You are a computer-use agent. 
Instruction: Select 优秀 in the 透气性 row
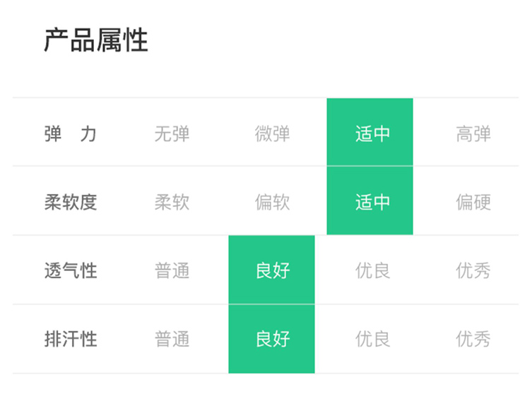(x=473, y=270)
